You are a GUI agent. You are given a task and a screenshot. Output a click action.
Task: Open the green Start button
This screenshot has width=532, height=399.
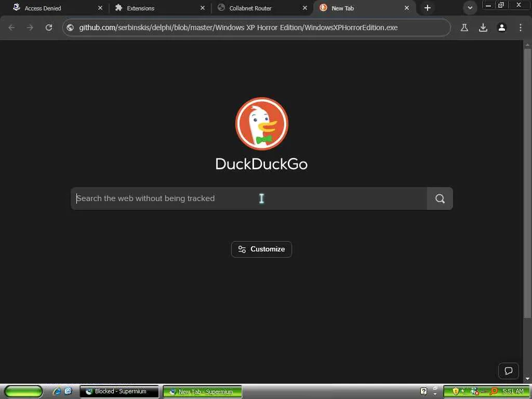pyautogui.click(x=23, y=391)
